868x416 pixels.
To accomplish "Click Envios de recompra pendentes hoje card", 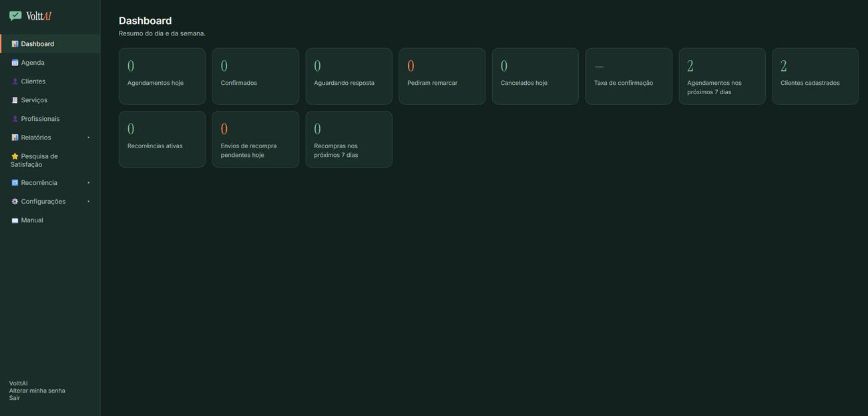I will (256, 139).
